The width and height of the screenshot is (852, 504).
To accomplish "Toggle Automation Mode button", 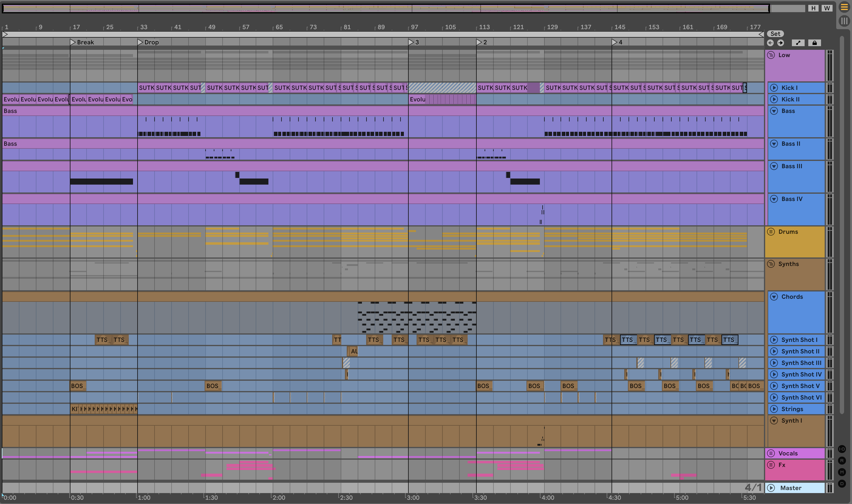I will pyautogui.click(x=798, y=43).
